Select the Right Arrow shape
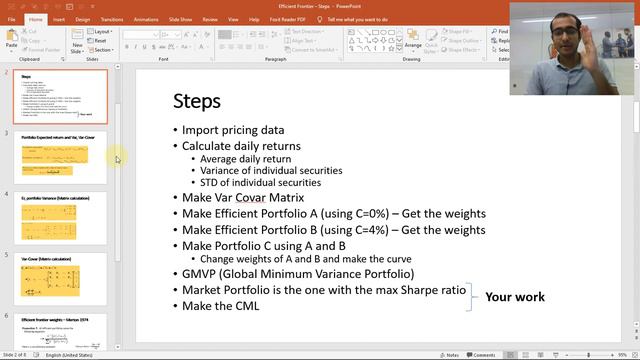640x360 pixels. click(x=375, y=40)
